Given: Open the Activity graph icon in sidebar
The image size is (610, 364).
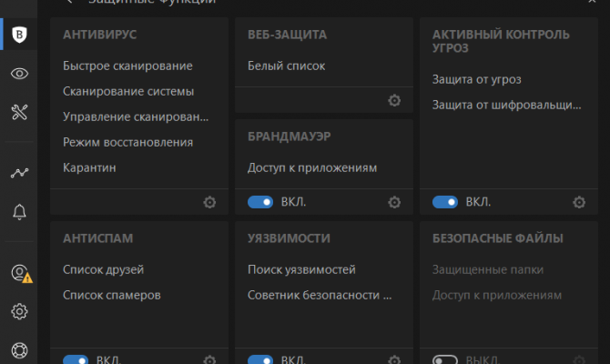Looking at the screenshot, I should click(x=19, y=173).
